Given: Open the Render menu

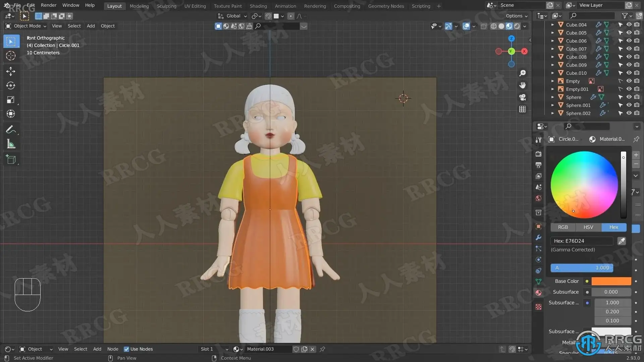Looking at the screenshot, I should point(49,5).
